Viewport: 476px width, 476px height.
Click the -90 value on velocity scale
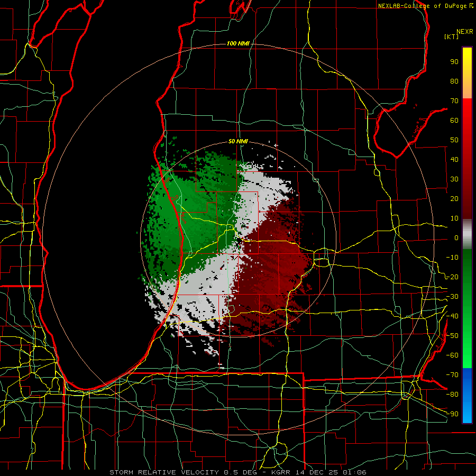452,414
